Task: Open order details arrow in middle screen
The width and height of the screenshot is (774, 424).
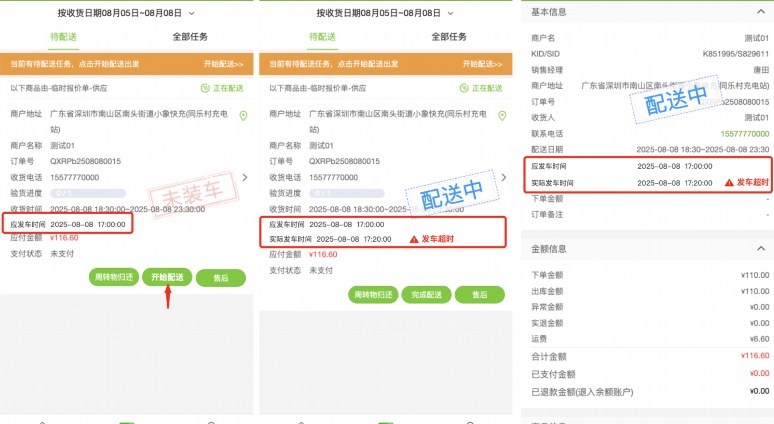Action: tap(503, 177)
